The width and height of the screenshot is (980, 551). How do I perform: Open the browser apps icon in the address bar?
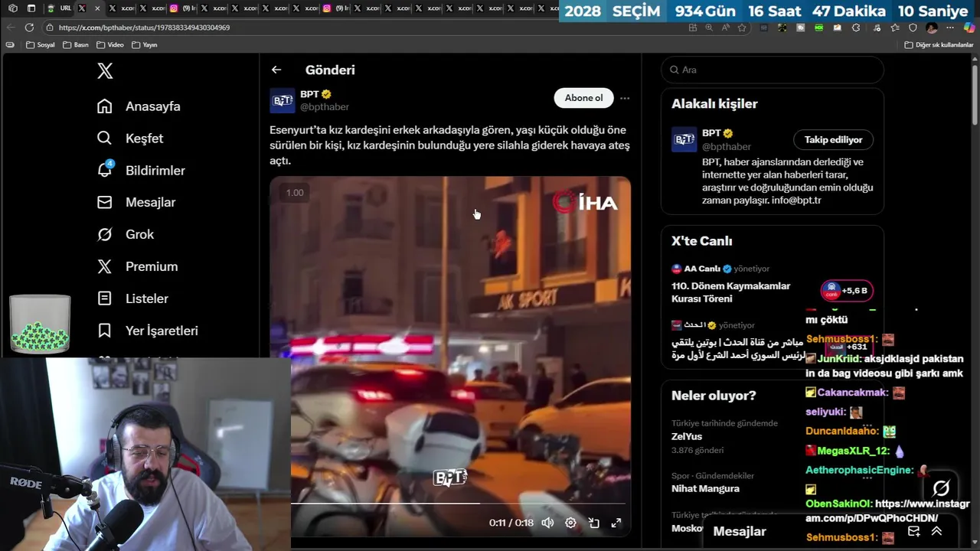[x=693, y=28]
